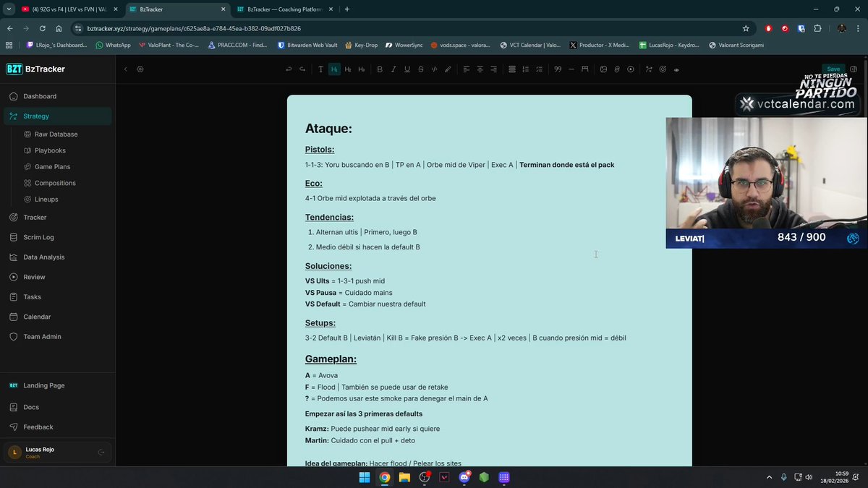This screenshot has height=488, width=868.
Task: Open Team Admin in the sidebar
Action: click(x=58, y=336)
